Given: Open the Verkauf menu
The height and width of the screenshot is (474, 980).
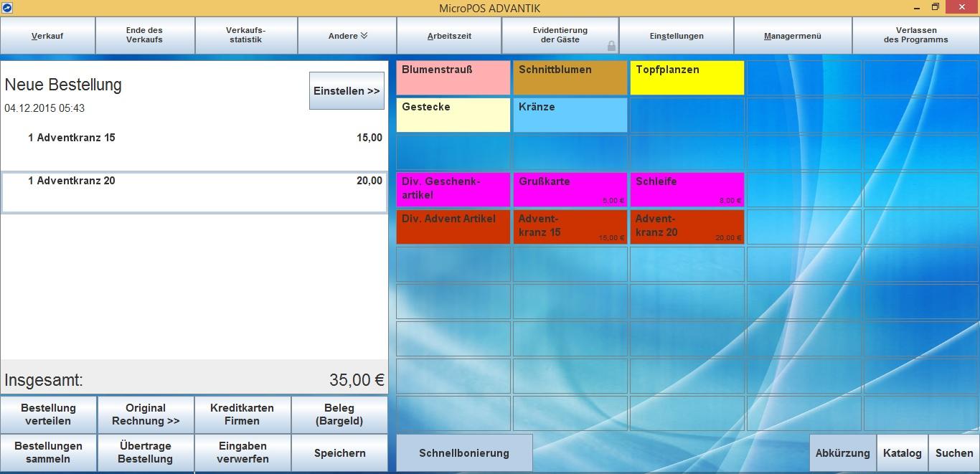Looking at the screenshot, I should coord(48,36).
